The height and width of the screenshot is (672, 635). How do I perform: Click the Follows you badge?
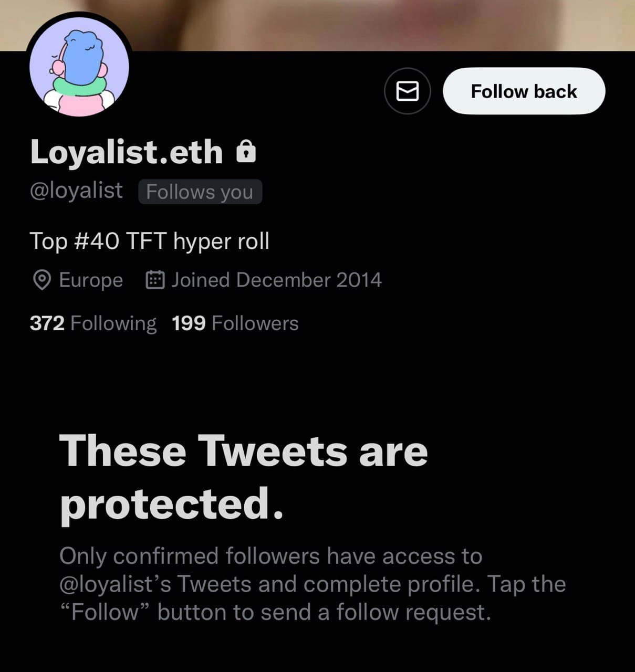tap(200, 192)
